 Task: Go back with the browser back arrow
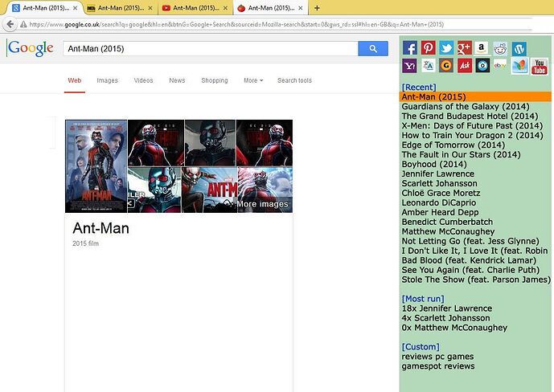[10, 24]
